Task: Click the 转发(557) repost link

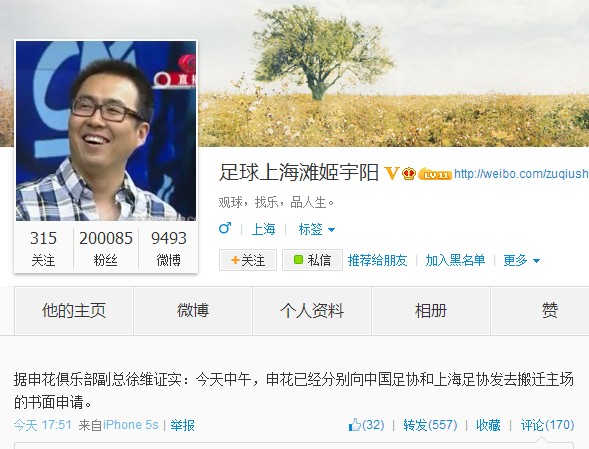Action: 430,425
